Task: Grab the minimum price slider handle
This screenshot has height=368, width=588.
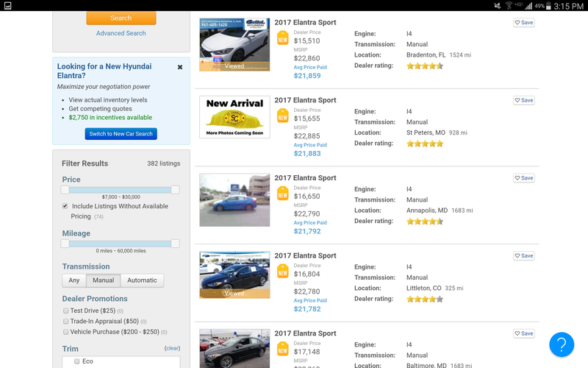Action: coord(65,190)
